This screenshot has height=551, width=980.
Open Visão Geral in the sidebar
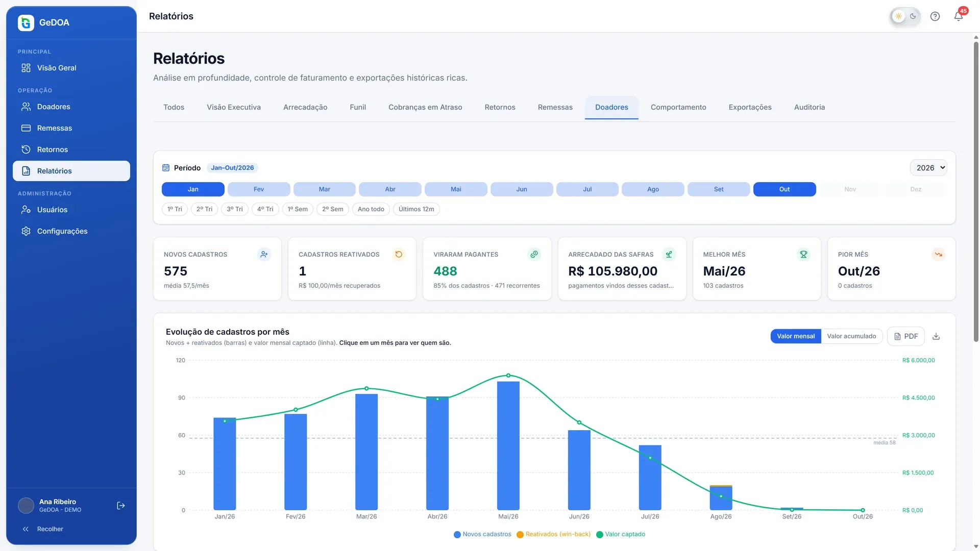tap(71, 68)
